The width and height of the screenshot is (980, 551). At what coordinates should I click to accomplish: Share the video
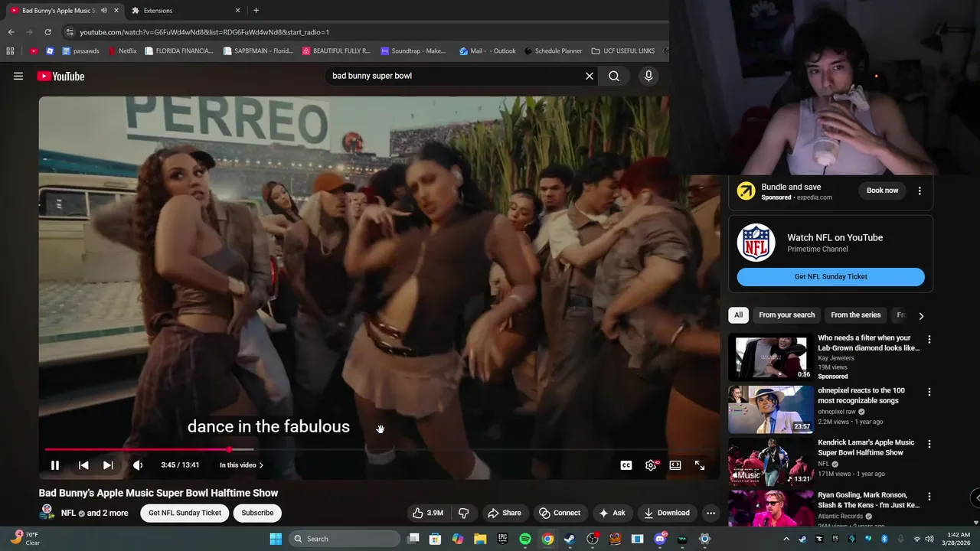pyautogui.click(x=505, y=513)
